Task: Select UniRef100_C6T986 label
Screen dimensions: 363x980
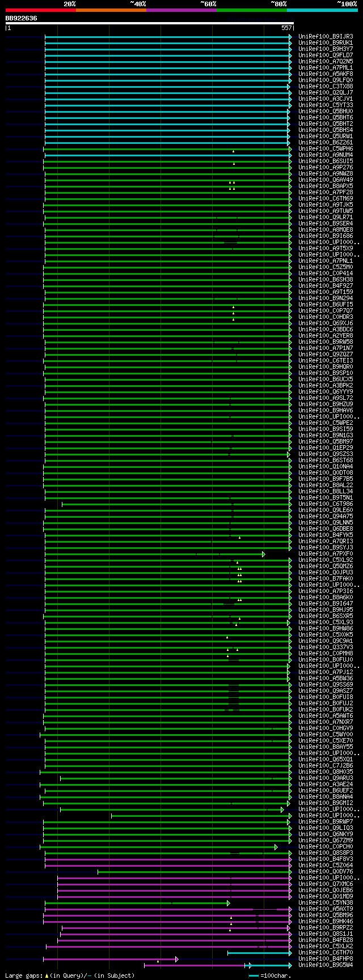Action: pyautogui.click(x=326, y=504)
